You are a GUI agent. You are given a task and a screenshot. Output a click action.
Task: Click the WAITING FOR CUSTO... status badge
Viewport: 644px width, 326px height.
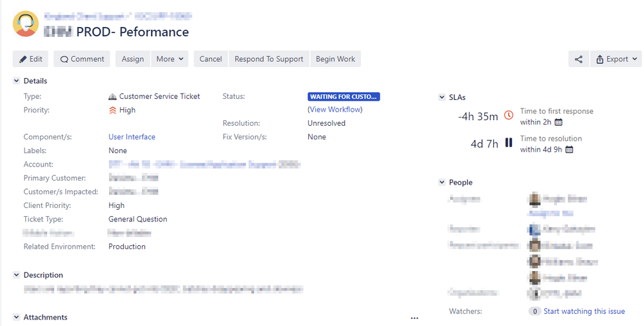(344, 97)
